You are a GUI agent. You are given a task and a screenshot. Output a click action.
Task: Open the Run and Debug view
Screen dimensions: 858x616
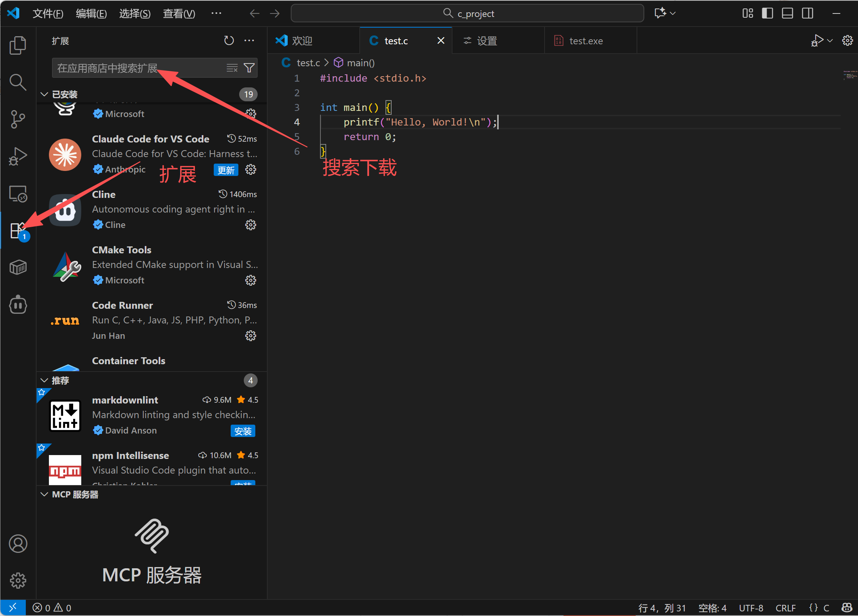click(18, 156)
